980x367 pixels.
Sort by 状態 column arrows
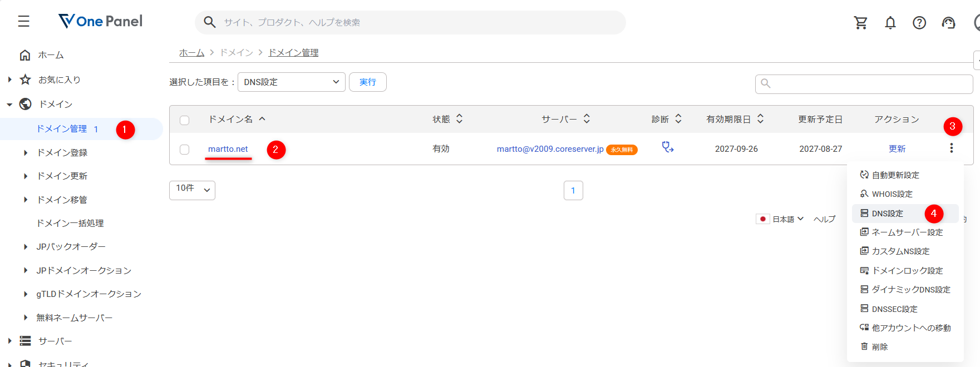(x=460, y=119)
